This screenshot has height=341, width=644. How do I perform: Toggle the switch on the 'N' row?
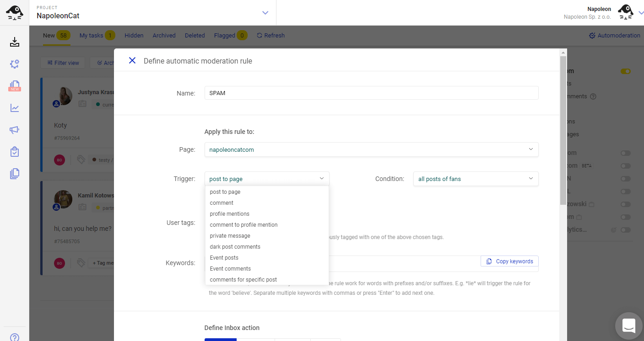pyautogui.click(x=626, y=179)
